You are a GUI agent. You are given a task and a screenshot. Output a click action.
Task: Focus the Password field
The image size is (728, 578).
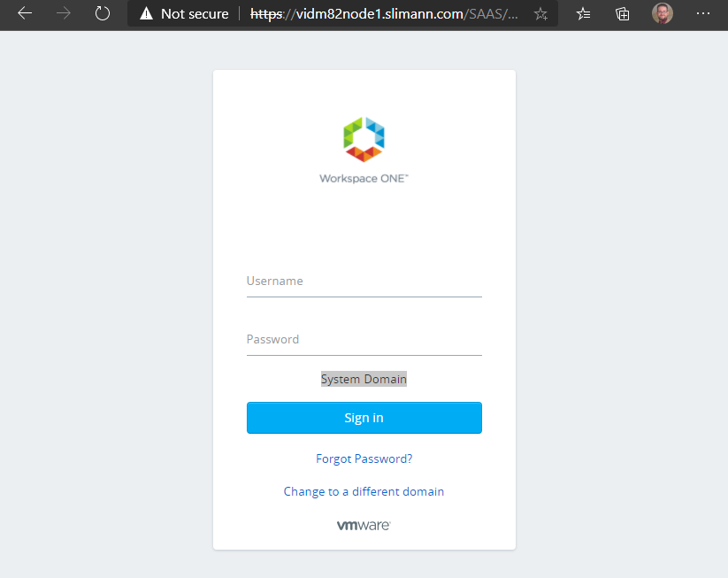coord(364,340)
